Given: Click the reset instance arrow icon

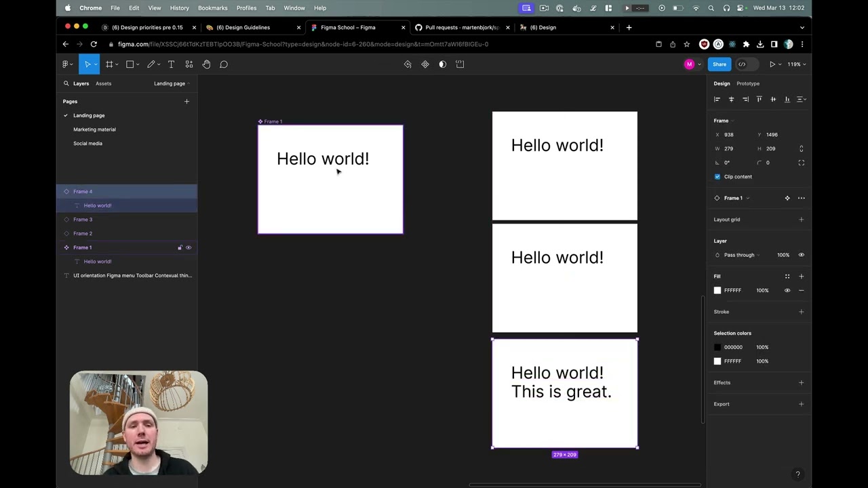Looking at the screenshot, I should click(408, 64).
